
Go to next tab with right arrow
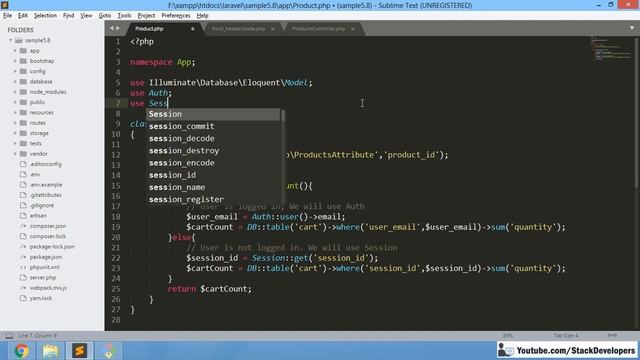tap(118, 28)
